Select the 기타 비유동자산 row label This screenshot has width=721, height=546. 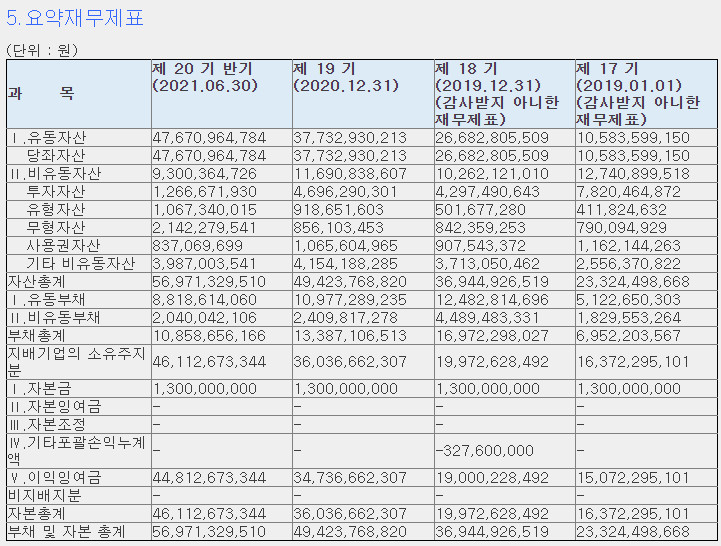click(x=80, y=263)
